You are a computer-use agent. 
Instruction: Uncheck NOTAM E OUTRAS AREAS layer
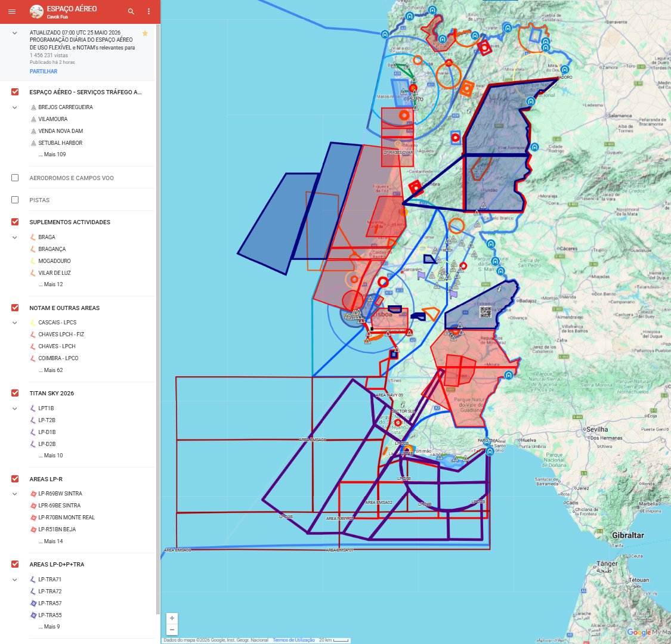click(x=15, y=308)
